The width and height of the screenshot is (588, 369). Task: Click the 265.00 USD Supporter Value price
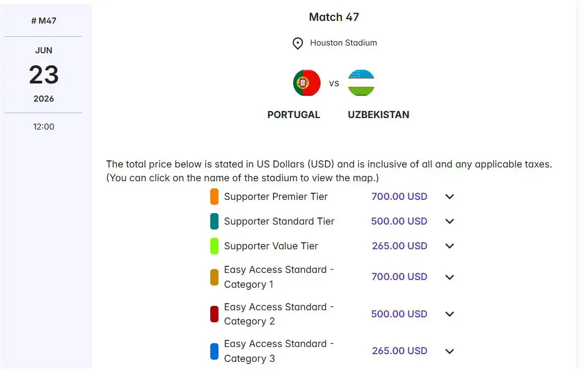coord(399,246)
